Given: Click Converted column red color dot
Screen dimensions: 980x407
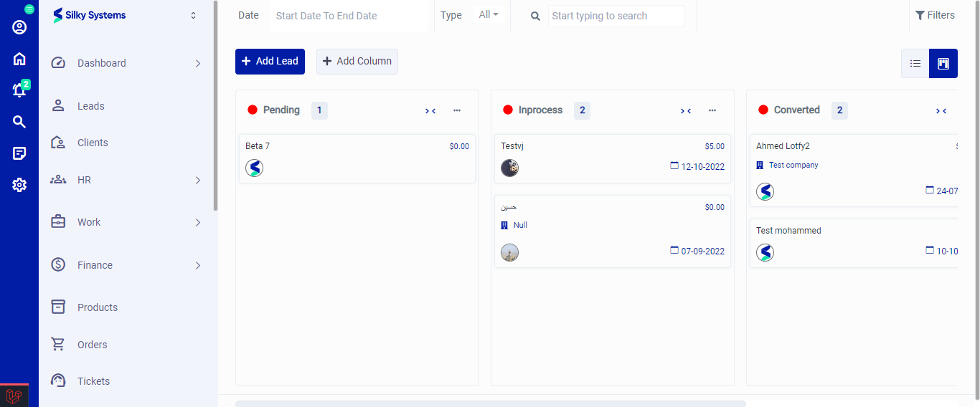Looking at the screenshot, I should point(763,110).
